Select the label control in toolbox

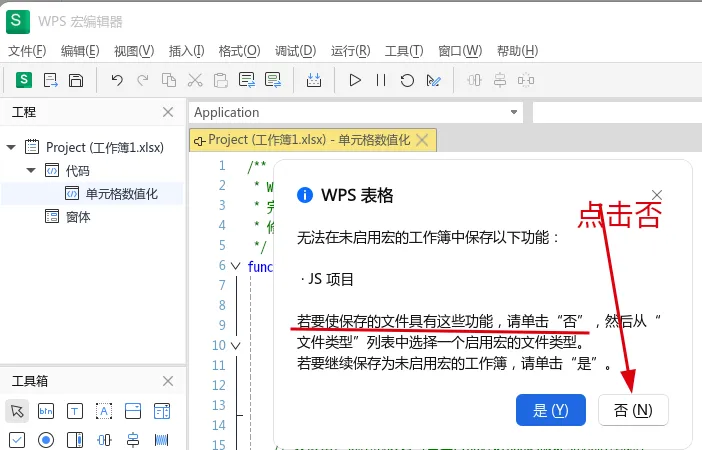point(104,411)
